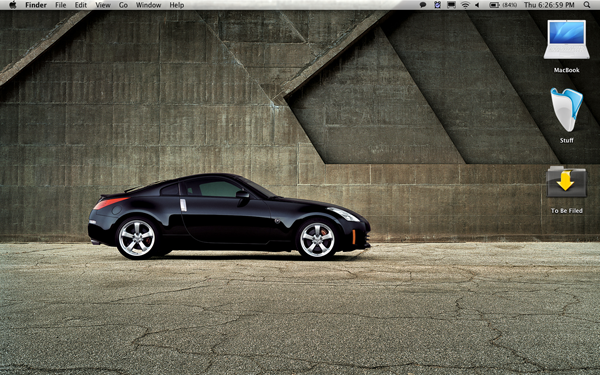Click the 84% battery percentage text

point(509,5)
